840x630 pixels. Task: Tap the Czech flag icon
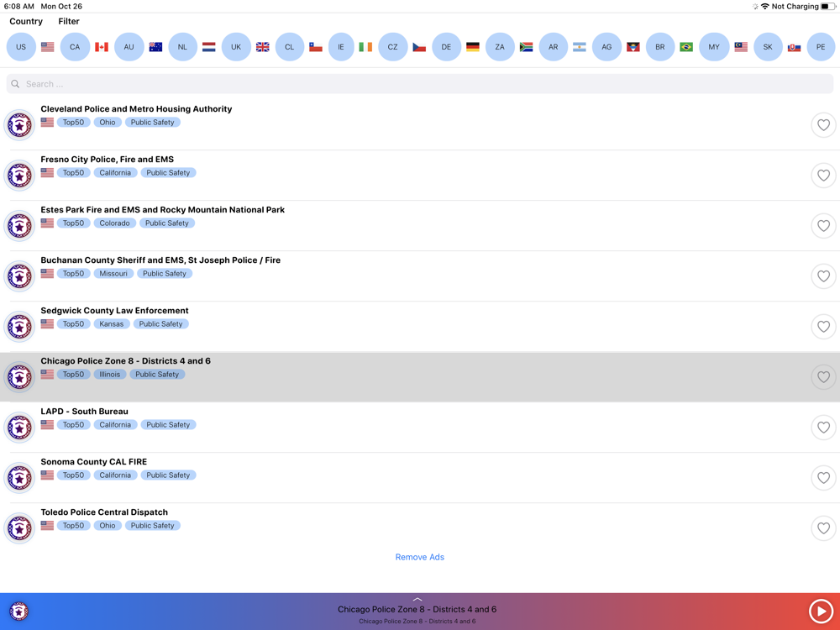pyautogui.click(x=419, y=47)
